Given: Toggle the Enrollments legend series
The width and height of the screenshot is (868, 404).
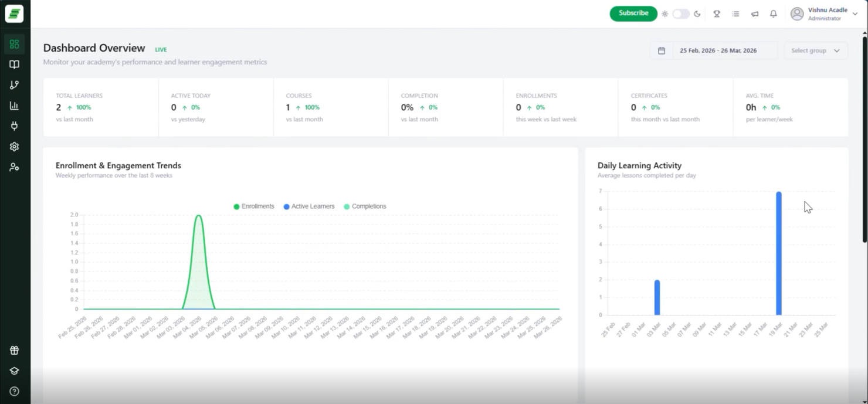Looking at the screenshot, I should (254, 206).
